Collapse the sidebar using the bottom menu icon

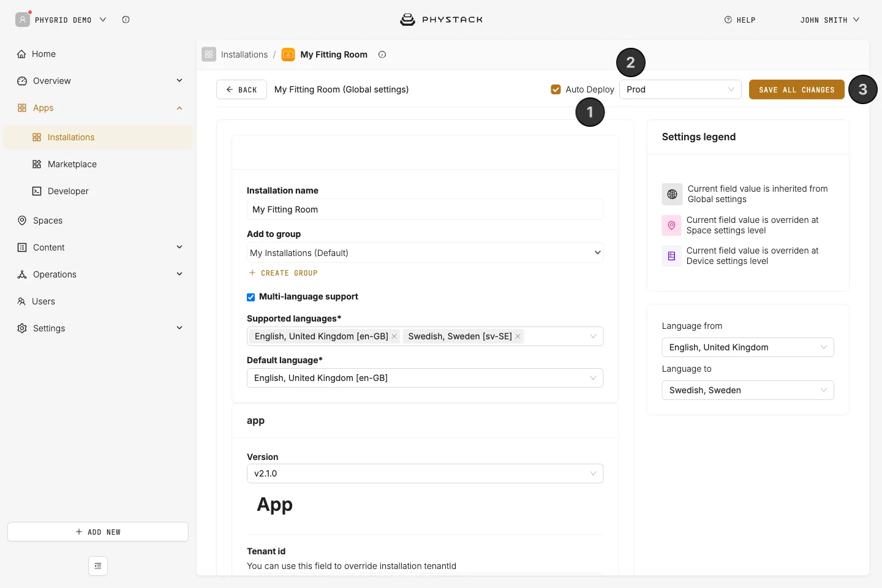[98, 566]
